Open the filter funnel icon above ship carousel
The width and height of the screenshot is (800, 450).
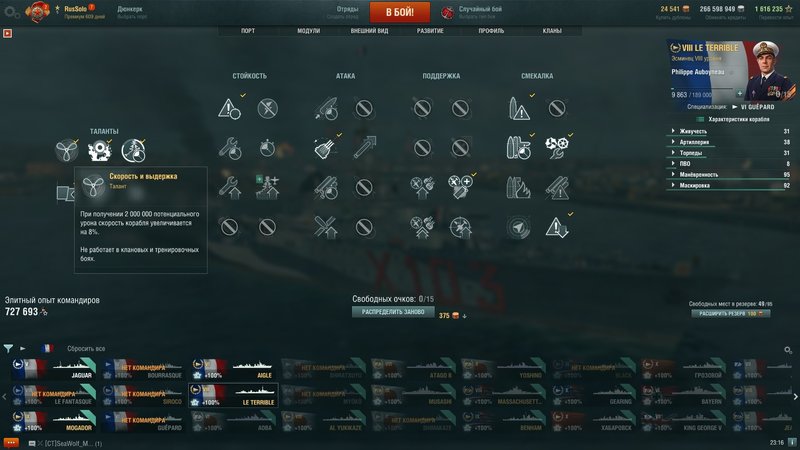pos(8,348)
